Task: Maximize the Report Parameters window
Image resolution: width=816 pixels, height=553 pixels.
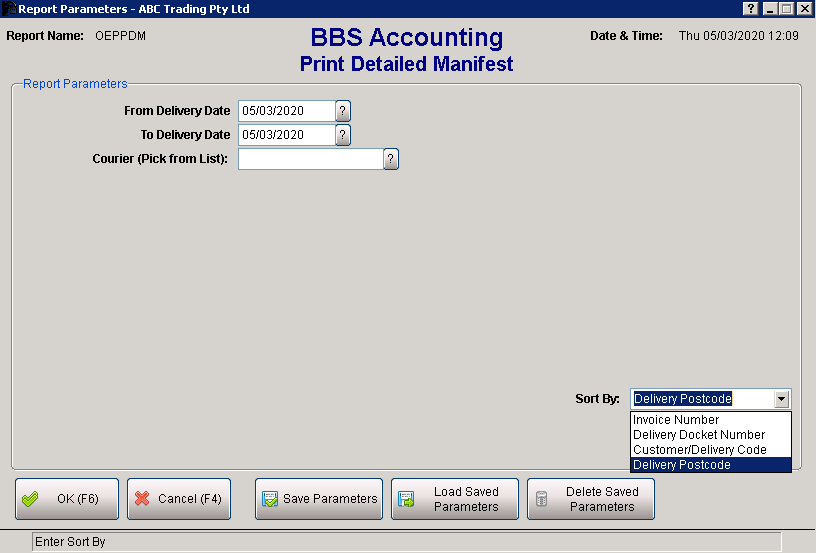Action: pyautogui.click(x=786, y=9)
